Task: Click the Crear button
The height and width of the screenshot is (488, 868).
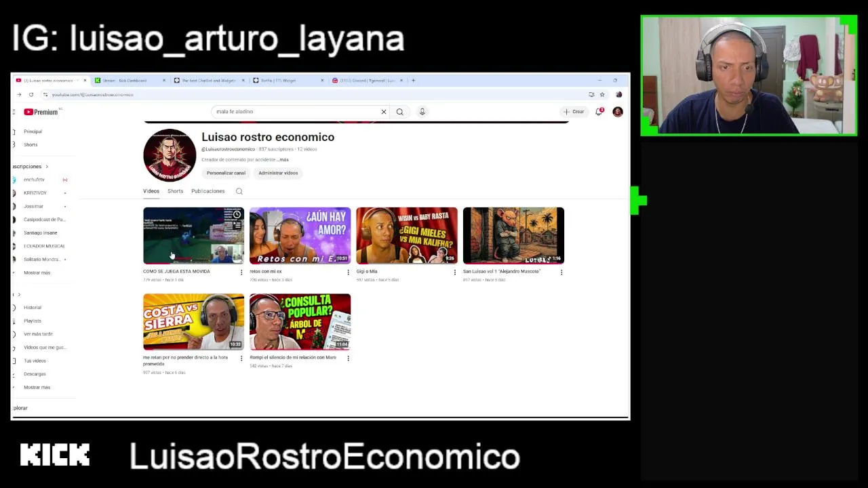Action: 574,112
